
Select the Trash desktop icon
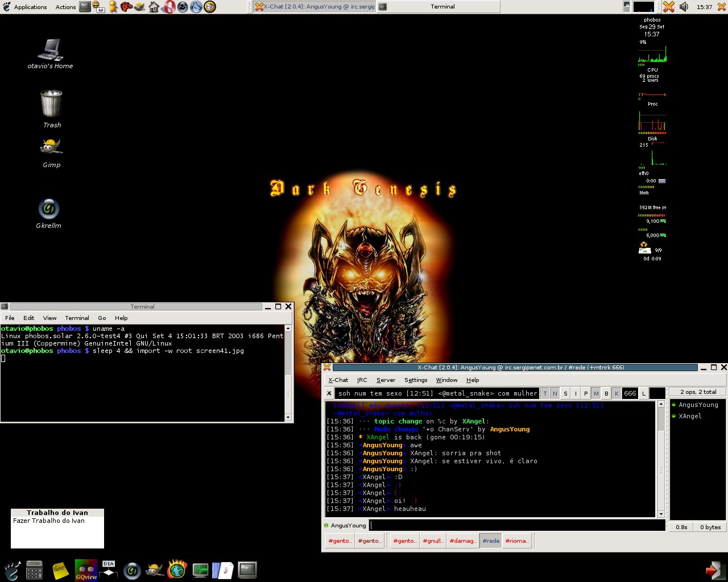coord(51,109)
